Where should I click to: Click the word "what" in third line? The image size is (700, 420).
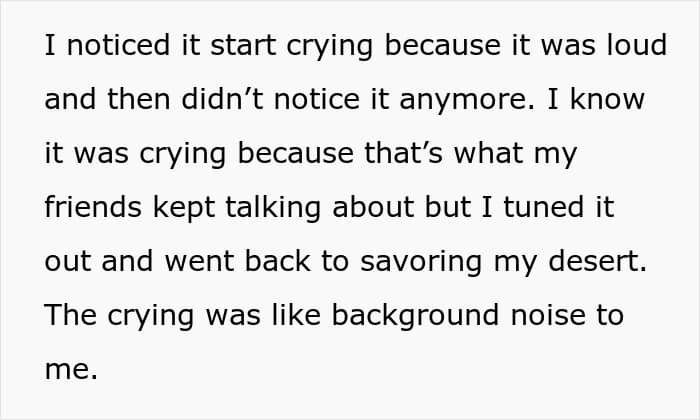pos(488,153)
